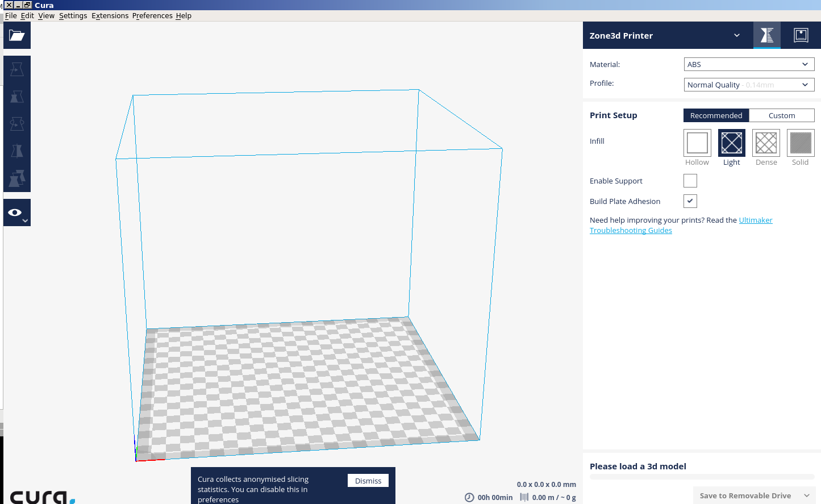The width and height of the screenshot is (821, 504).
Task: Select the Mirror tool in sidebar
Action: tap(17, 151)
